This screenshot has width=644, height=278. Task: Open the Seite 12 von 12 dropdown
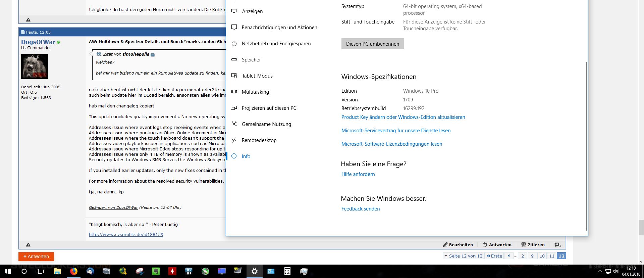463,256
